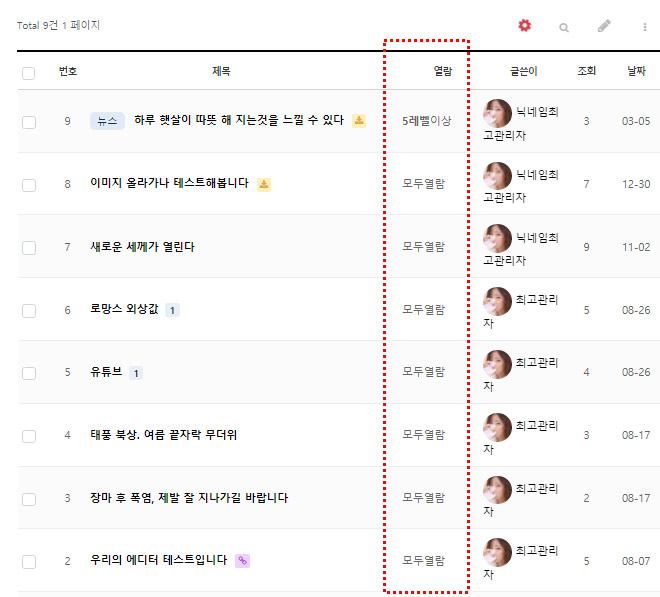660x597 pixels.
Task: Click download icon on post 8
Action: 264,184
